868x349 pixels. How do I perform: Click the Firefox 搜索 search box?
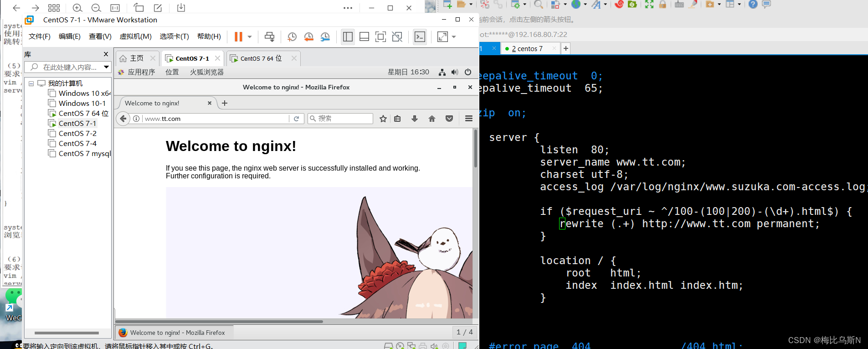(x=340, y=119)
